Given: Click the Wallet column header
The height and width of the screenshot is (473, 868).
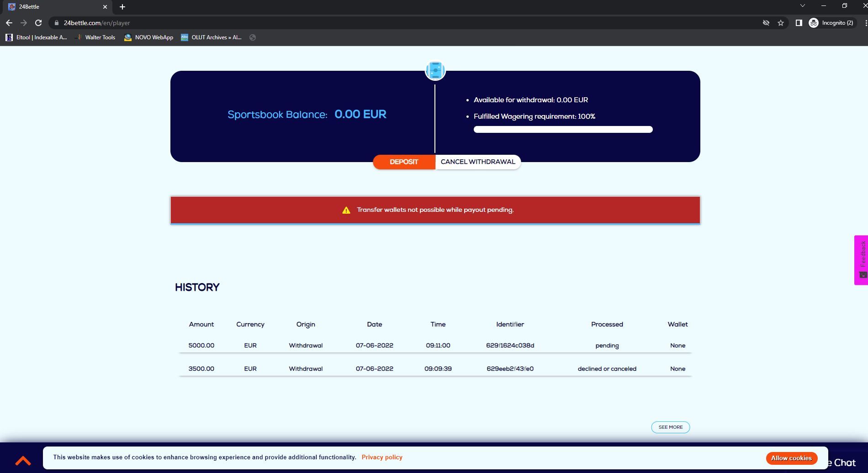Looking at the screenshot, I should [x=678, y=324].
